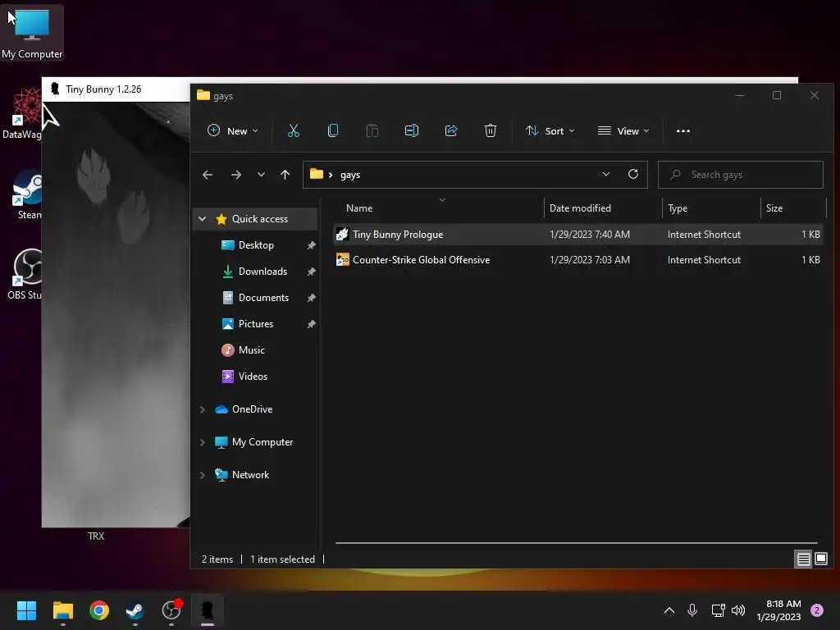Show hidden system tray icons
This screenshot has width=840, height=630.
click(669, 610)
